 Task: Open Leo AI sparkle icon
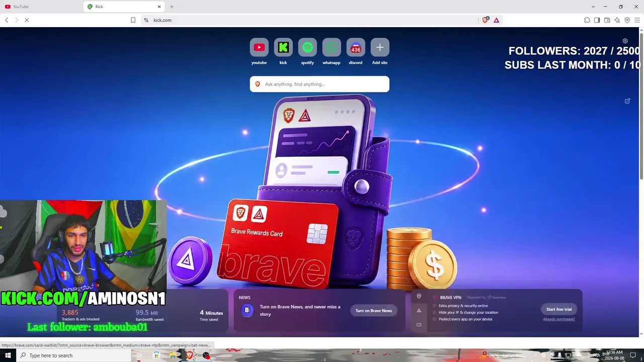(x=617, y=20)
